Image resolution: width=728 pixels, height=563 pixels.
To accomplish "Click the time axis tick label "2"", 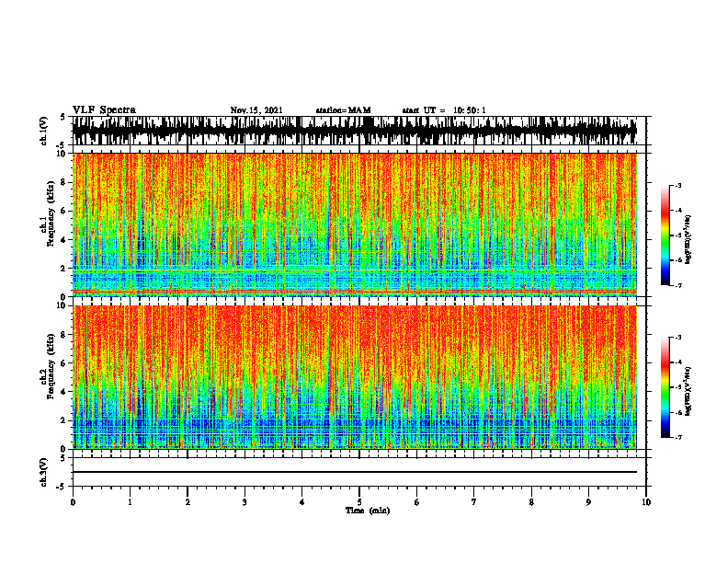I will pyautogui.click(x=188, y=502).
